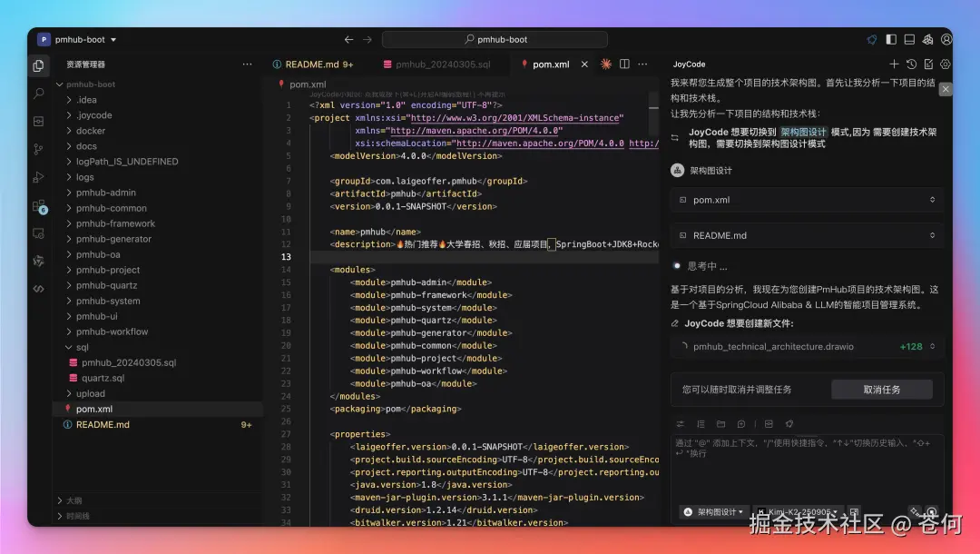Select pom.xml in the explorer

(x=94, y=409)
